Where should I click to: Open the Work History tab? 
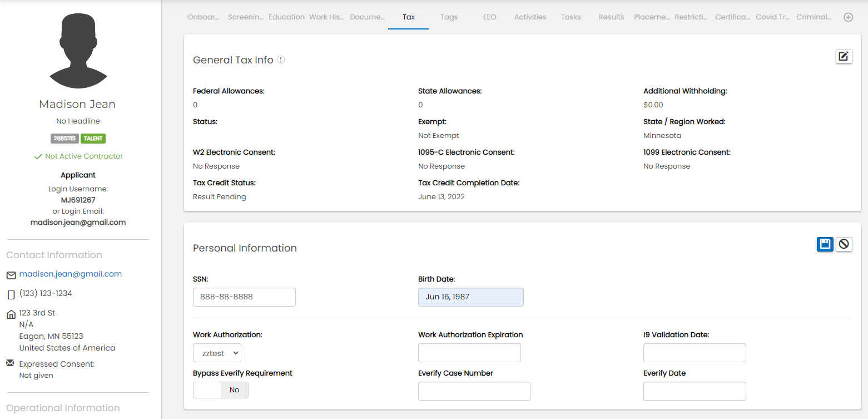tap(327, 17)
